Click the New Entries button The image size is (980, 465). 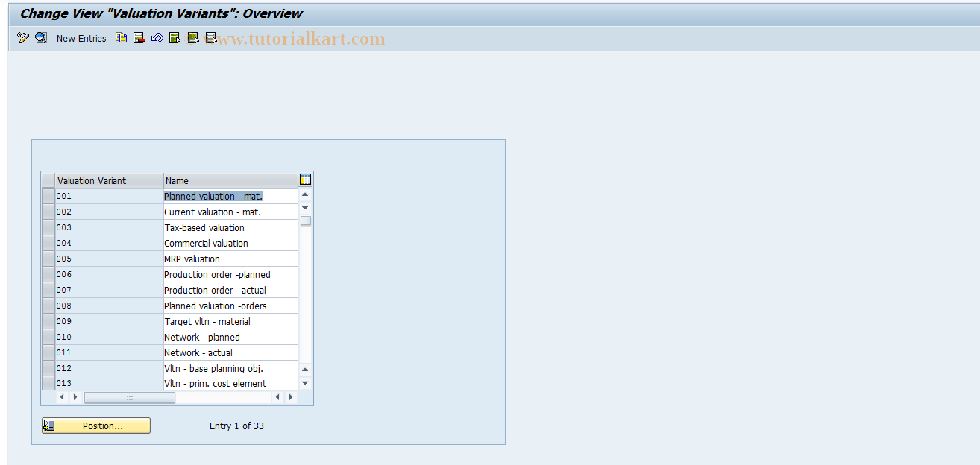pyautogui.click(x=81, y=38)
